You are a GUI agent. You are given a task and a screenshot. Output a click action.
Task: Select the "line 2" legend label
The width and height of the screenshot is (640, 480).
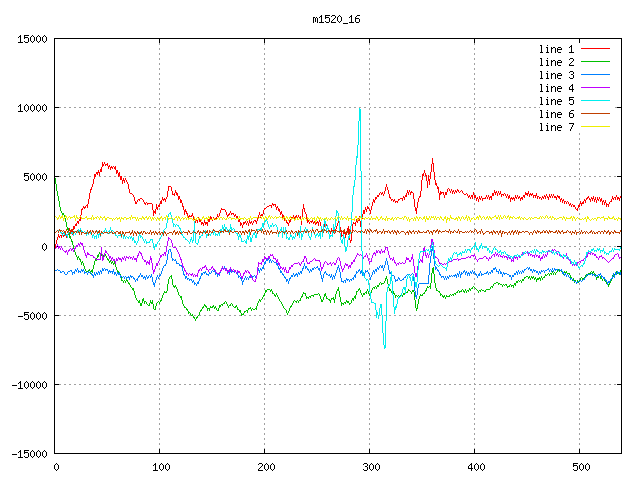click(557, 62)
